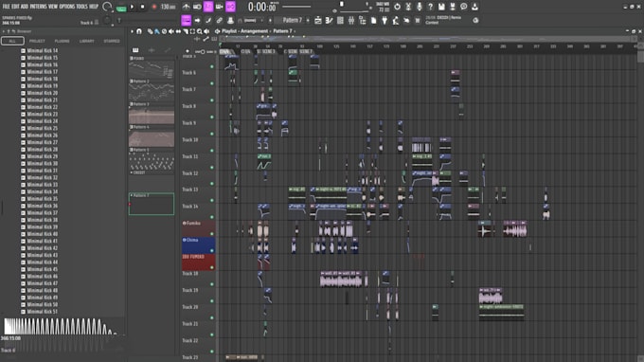Switch to the ALL browser tab
644x362 pixels.
coord(12,41)
